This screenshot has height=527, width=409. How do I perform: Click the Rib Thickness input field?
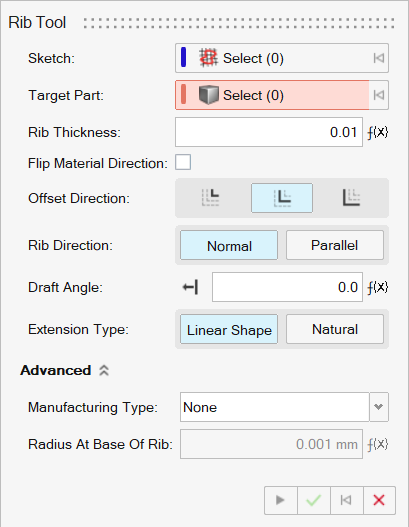coord(269,132)
